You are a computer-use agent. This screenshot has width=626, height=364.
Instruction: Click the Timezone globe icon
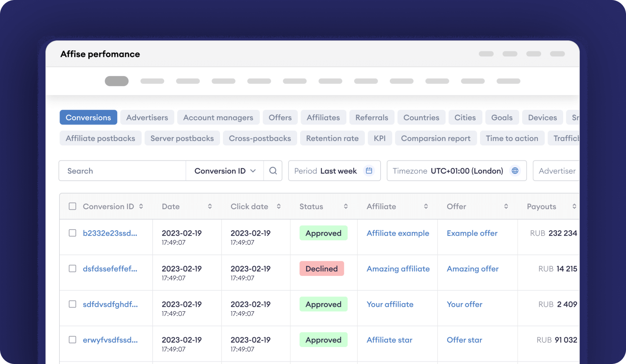tap(515, 171)
